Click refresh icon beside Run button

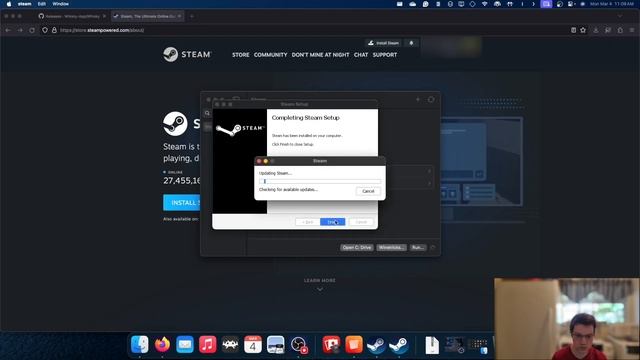tap(433, 247)
